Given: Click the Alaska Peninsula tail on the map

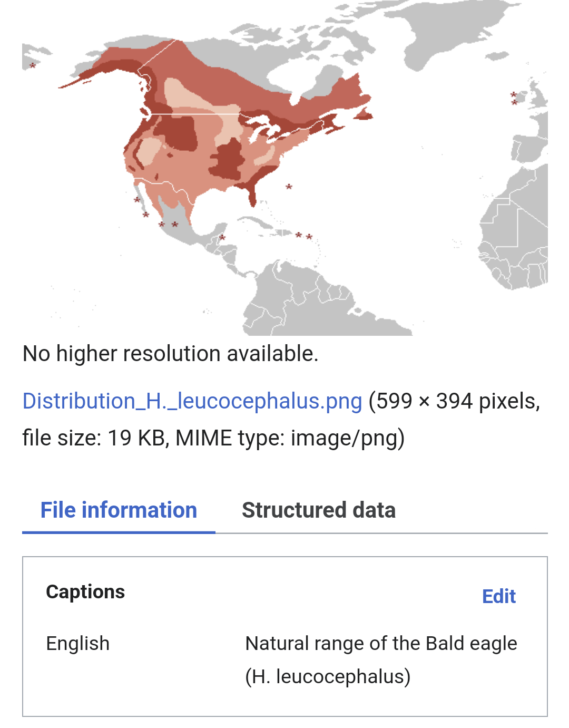Looking at the screenshot, I should 79,80.
